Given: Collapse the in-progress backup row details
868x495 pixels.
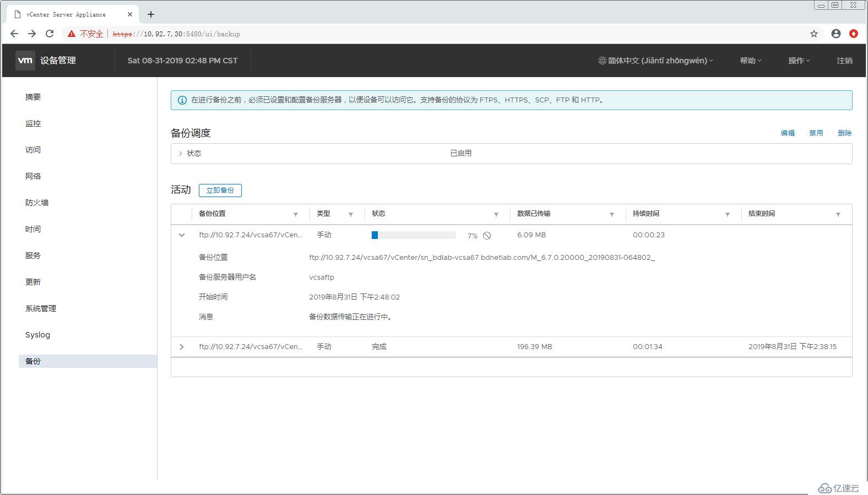Looking at the screenshot, I should point(182,235).
